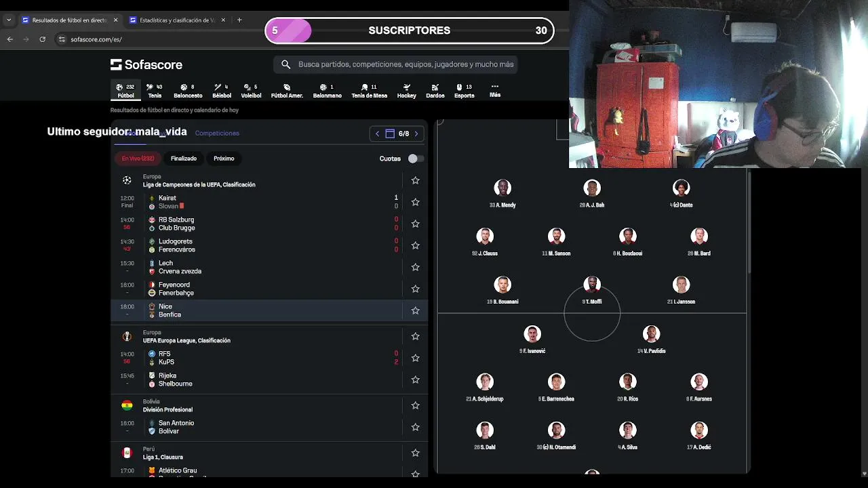This screenshot has height=488, width=868.
Task: Open the UEFA Europa League Clasificación link
Action: tap(186, 340)
